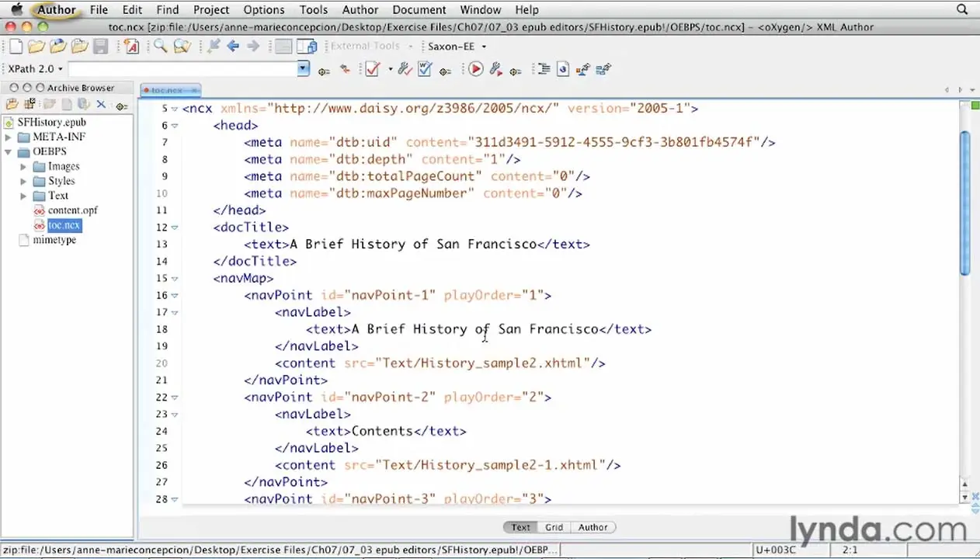Open the Document menu
The width and height of the screenshot is (980, 559).
[420, 9]
